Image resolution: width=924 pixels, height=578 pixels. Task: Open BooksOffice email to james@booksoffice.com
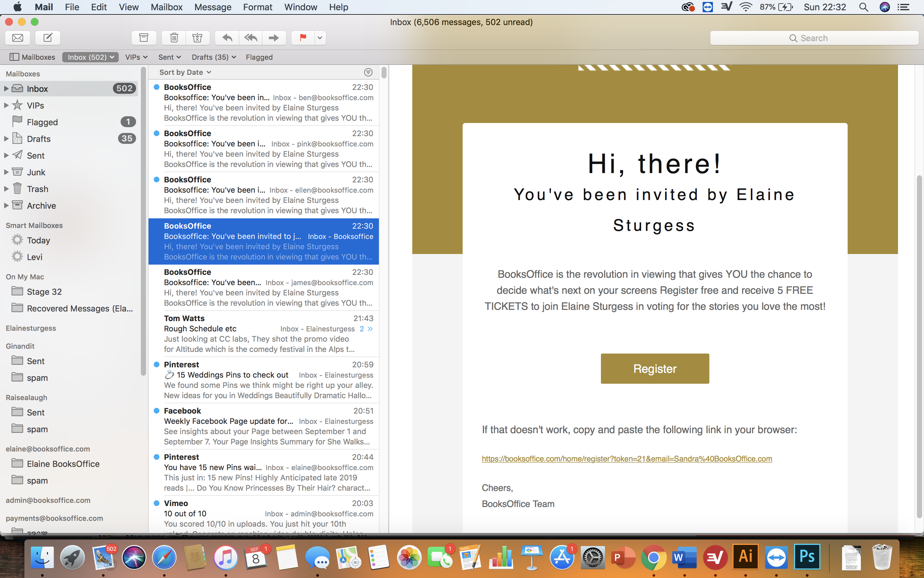click(263, 287)
